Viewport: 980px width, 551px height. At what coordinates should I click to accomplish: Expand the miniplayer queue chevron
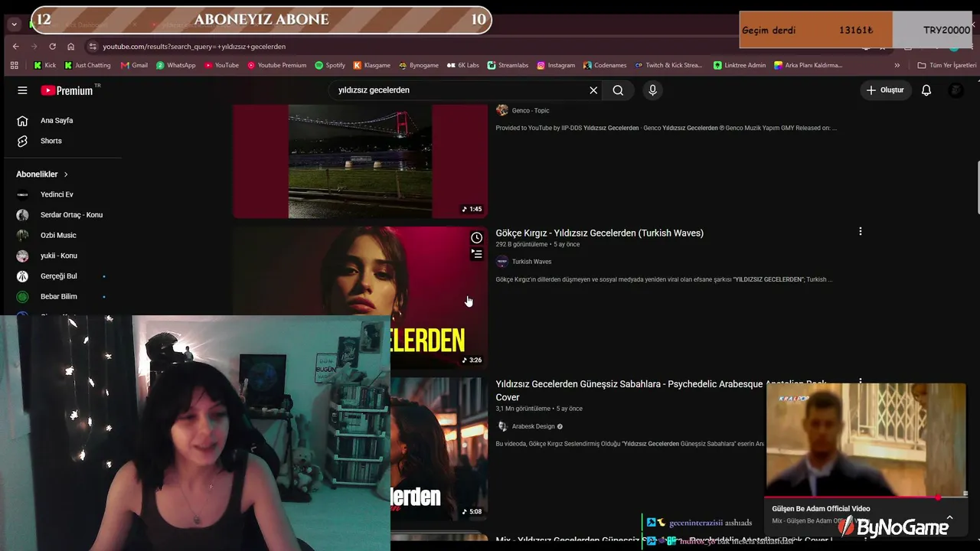click(949, 517)
